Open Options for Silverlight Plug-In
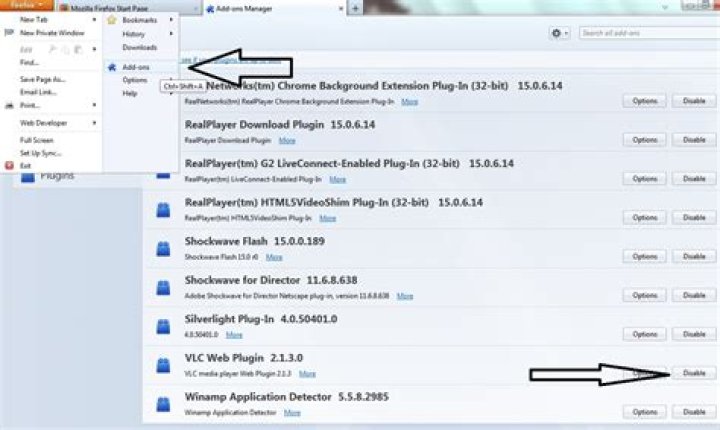Image resolution: width=720 pixels, height=430 pixels. (645, 334)
